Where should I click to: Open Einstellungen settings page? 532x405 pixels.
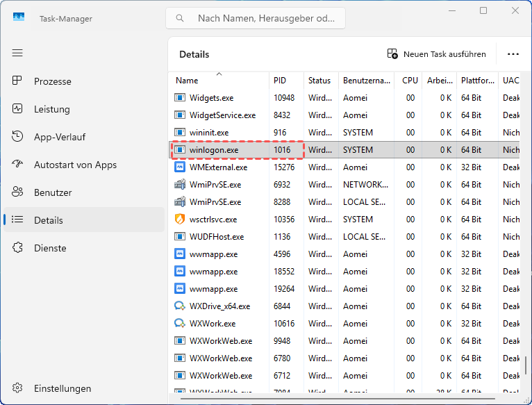63,388
